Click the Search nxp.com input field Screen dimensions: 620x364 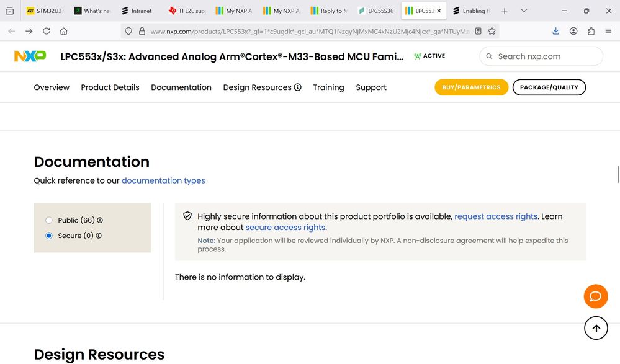(546, 56)
